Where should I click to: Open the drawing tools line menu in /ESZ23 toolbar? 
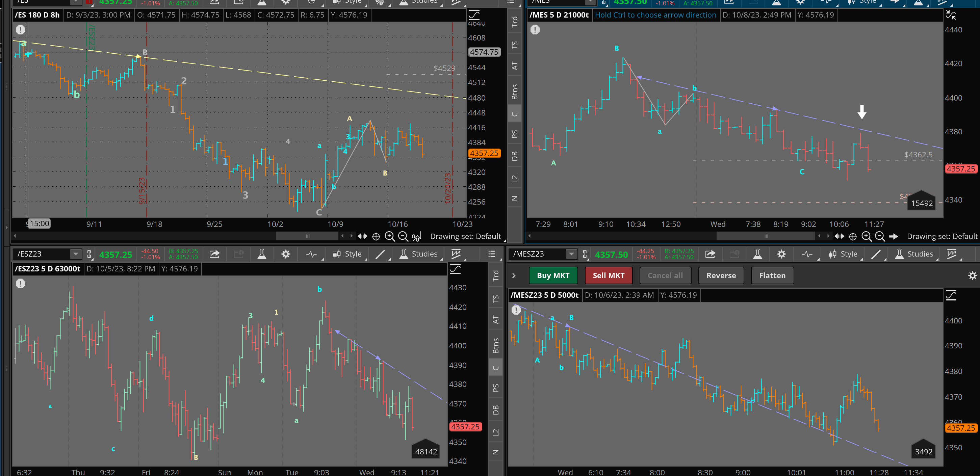tap(380, 254)
